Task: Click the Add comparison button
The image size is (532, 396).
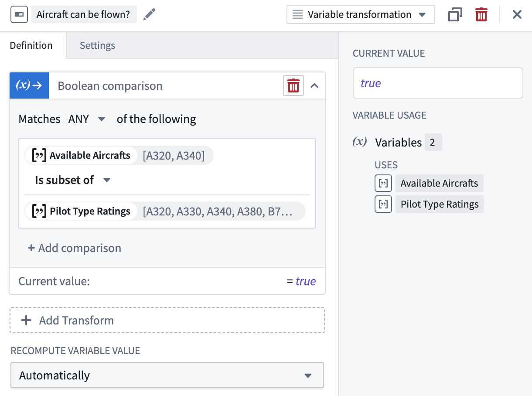Action: (75, 248)
